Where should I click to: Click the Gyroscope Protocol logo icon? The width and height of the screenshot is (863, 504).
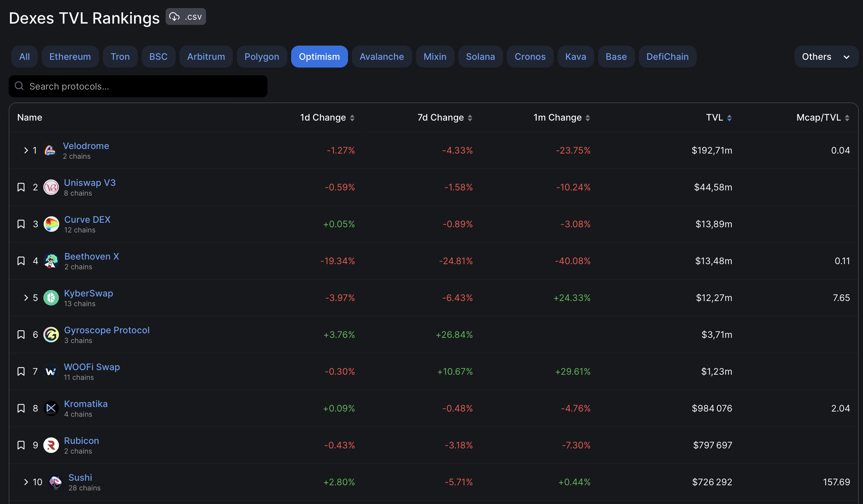pos(51,335)
